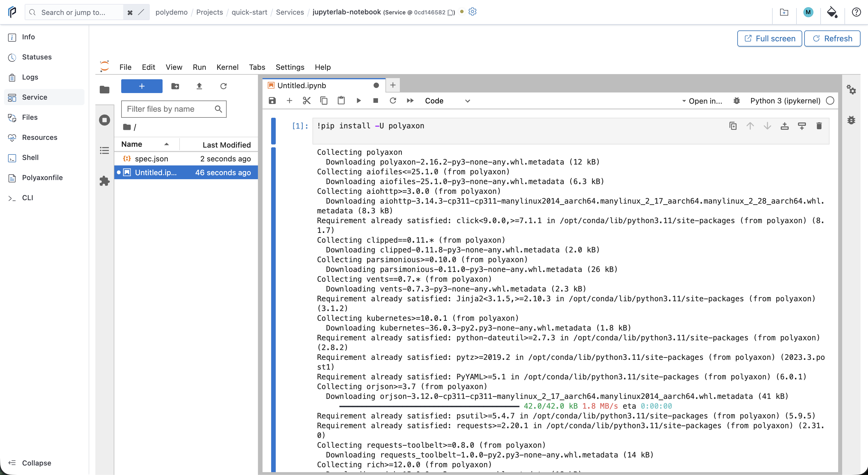Open the Help menu
Screen dimensions: 868x475
[323, 67]
